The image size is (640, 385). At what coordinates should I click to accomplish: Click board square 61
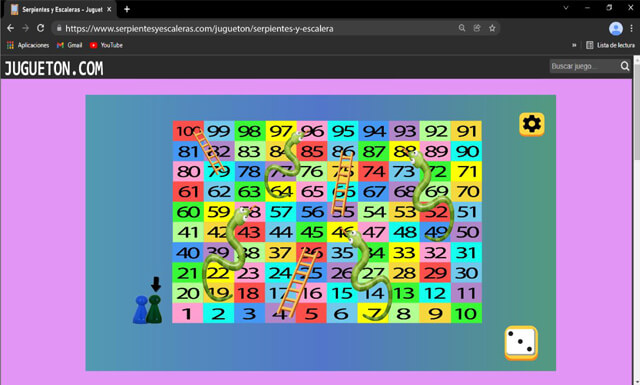point(187,192)
